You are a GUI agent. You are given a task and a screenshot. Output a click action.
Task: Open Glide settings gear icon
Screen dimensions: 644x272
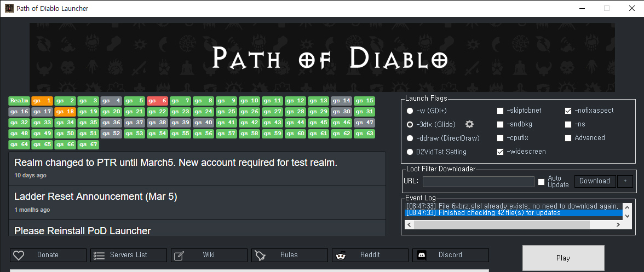[x=469, y=124]
